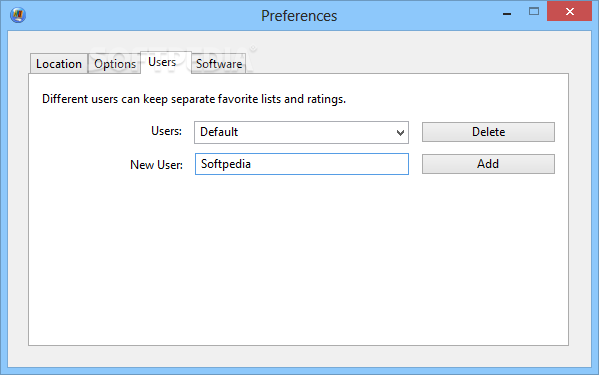Click the Add button
The image size is (599, 375).
click(488, 164)
